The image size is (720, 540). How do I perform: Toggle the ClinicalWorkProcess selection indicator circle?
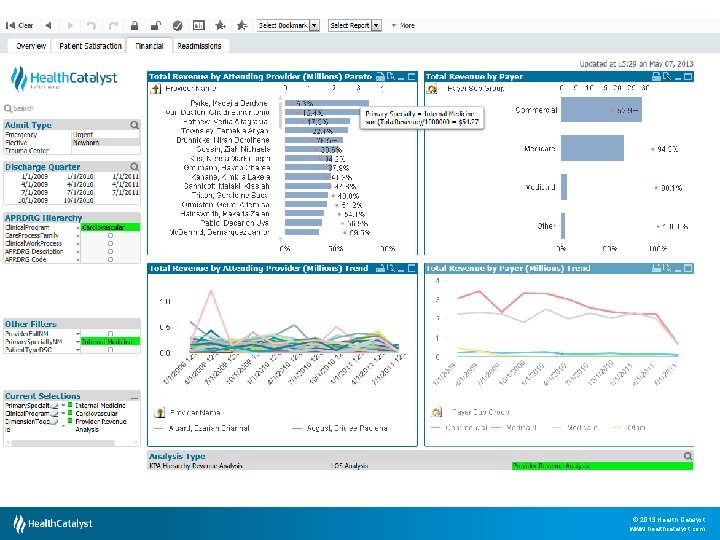point(110,244)
